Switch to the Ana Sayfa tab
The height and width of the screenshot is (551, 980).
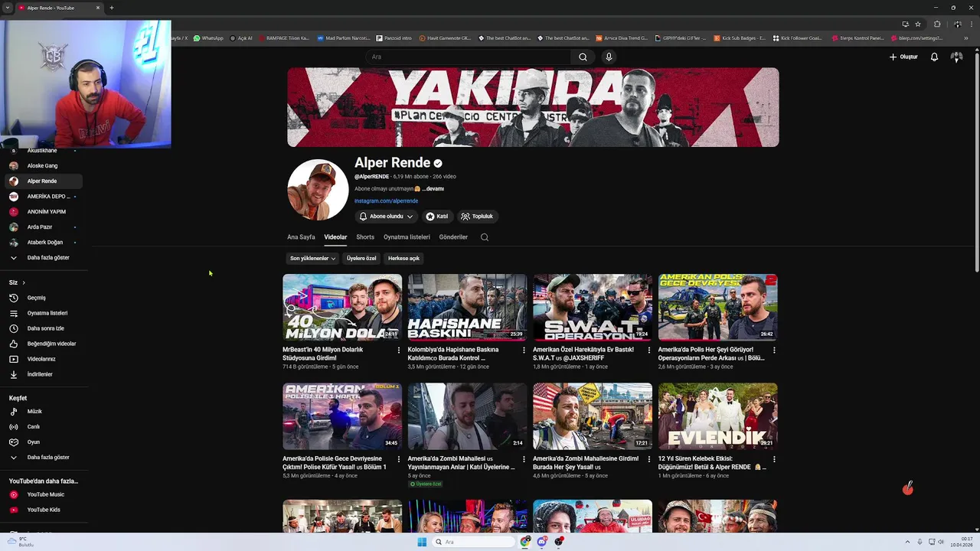tap(301, 237)
